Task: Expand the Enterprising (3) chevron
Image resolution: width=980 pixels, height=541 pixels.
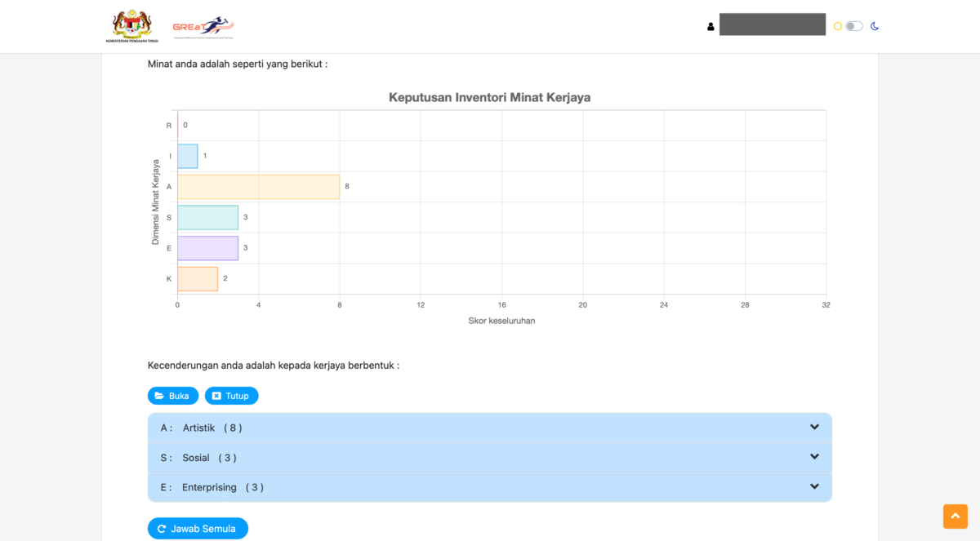Action: point(813,486)
